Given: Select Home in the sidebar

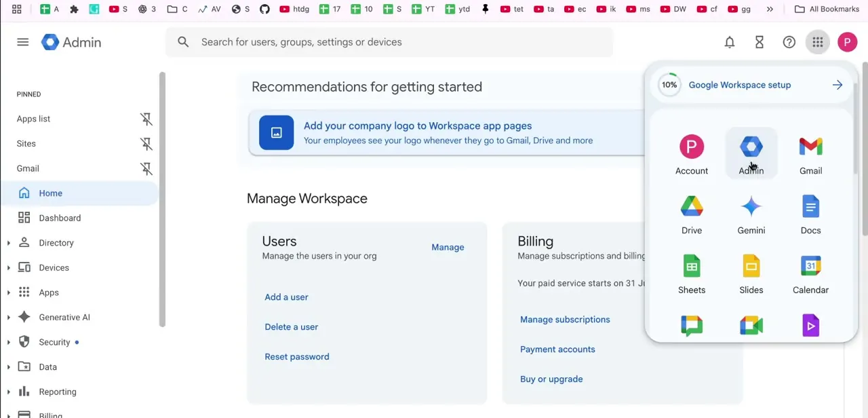Looking at the screenshot, I should tap(79, 193).
